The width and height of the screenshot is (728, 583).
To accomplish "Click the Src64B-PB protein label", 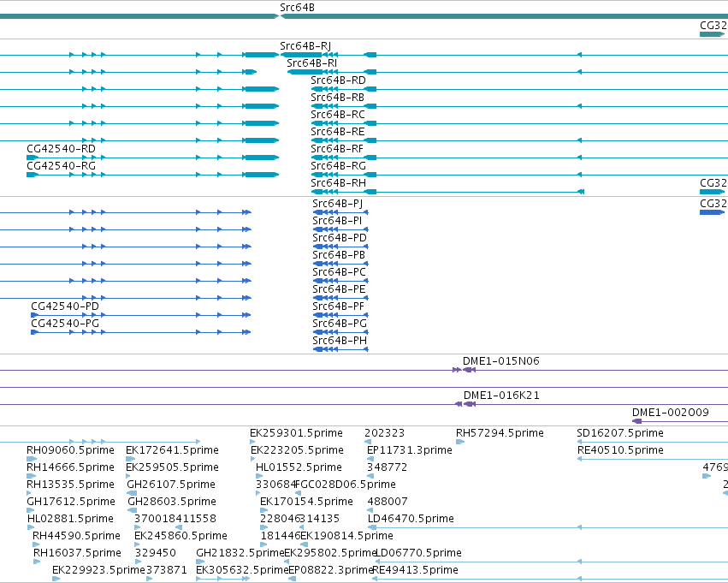I will [x=339, y=255].
